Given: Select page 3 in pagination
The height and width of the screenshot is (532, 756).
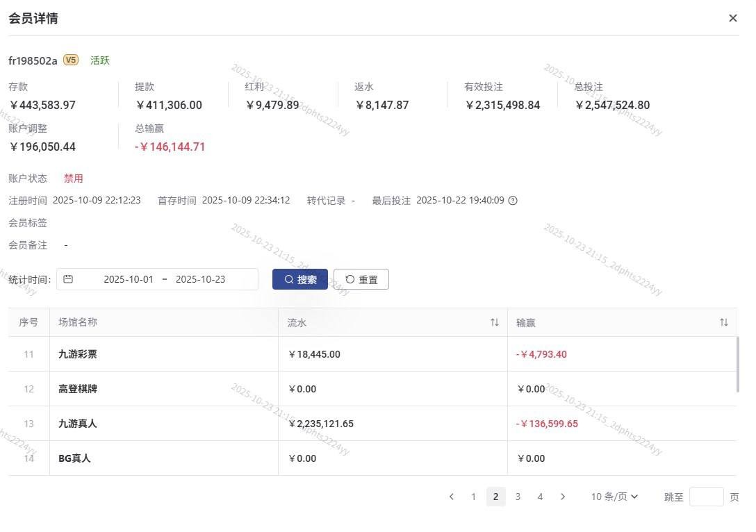Looking at the screenshot, I should click(518, 497).
